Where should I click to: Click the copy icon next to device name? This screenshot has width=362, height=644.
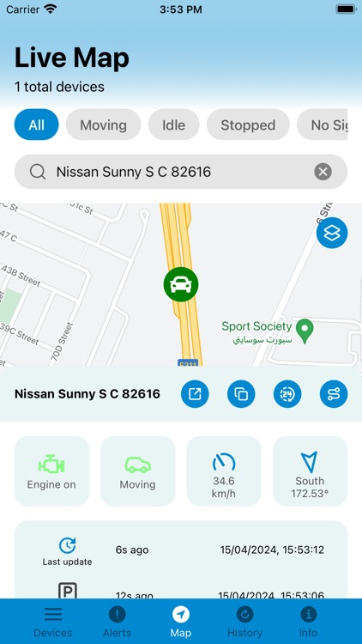pyautogui.click(x=241, y=394)
